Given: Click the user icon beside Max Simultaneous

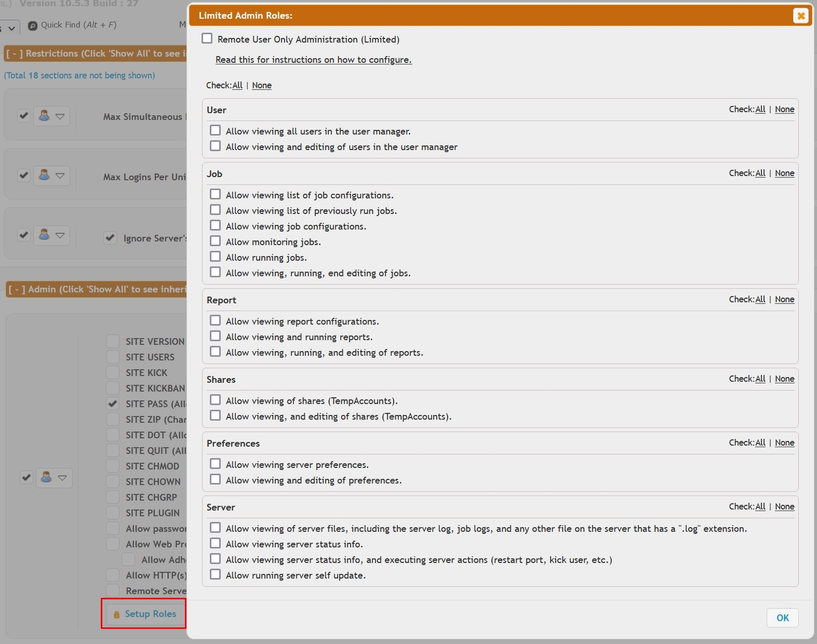Looking at the screenshot, I should point(45,116).
